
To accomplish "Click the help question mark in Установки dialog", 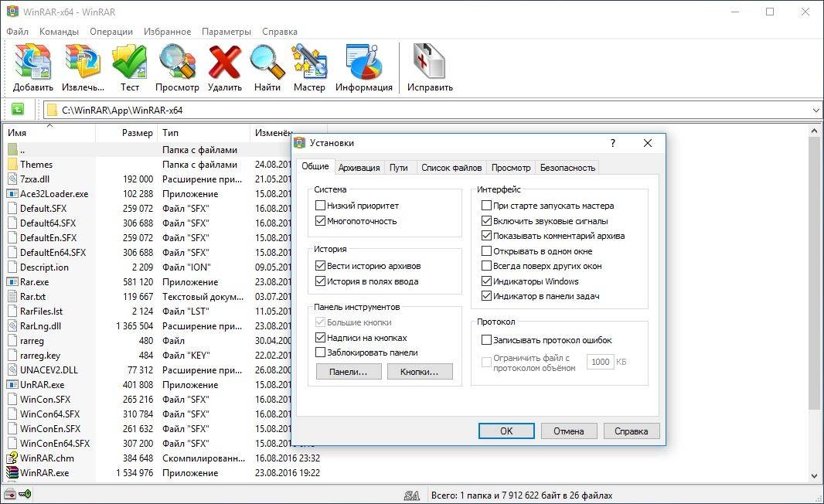I will 613,143.
